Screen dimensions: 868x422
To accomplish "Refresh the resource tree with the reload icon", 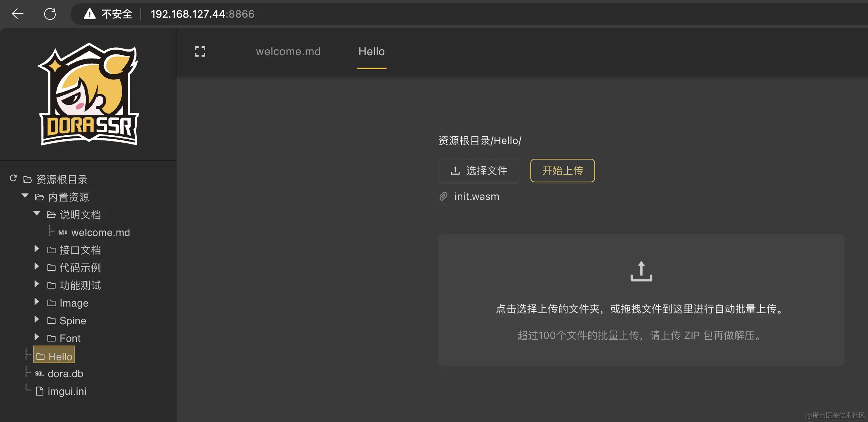I will click(x=13, y=178).
